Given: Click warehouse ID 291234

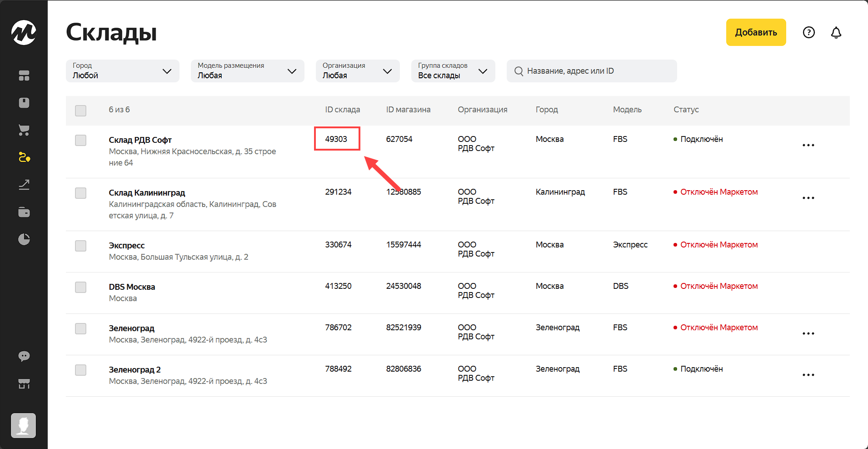Looking at the screenshot, I should (338, 192).
